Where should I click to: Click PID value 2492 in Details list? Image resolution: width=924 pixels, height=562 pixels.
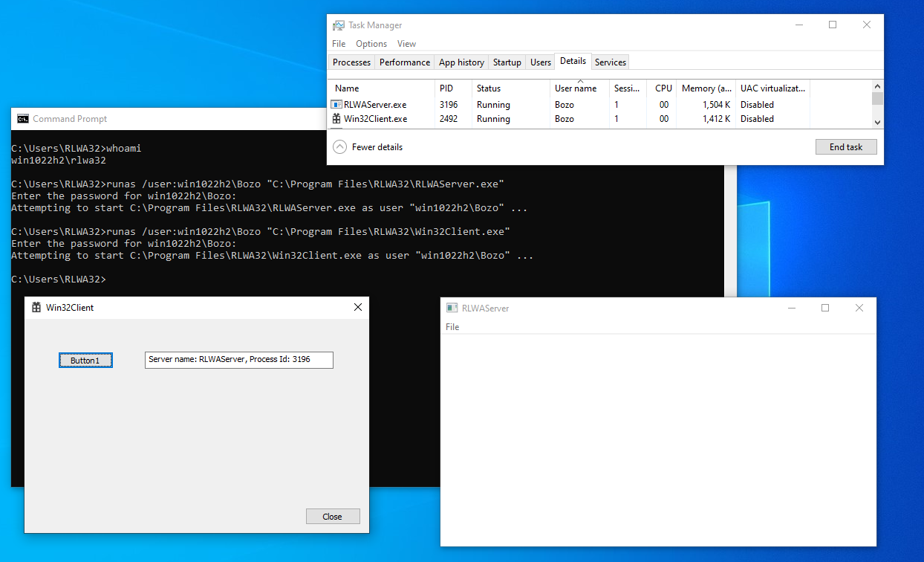click(x=449, y=119)
